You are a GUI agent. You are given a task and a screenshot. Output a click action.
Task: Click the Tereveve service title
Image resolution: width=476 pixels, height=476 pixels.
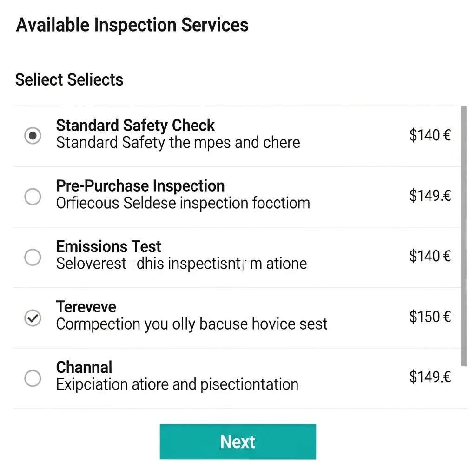[x=86, y=307]
